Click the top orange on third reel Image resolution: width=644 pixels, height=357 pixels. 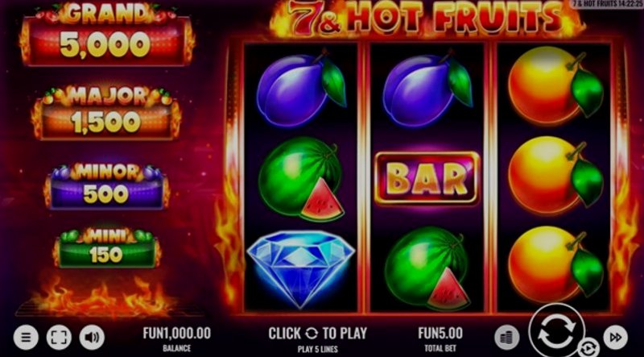[x=555, y=85]
